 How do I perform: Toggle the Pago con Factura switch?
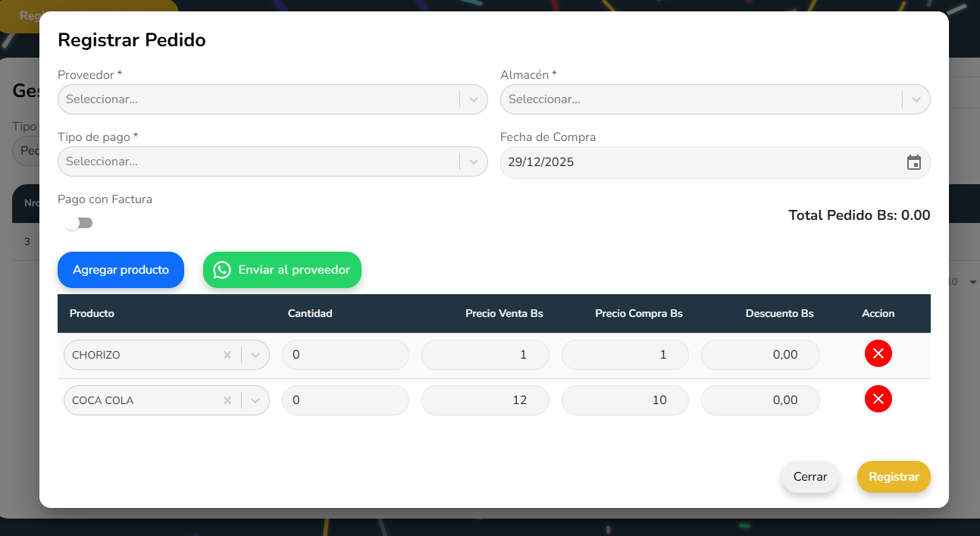79,223
